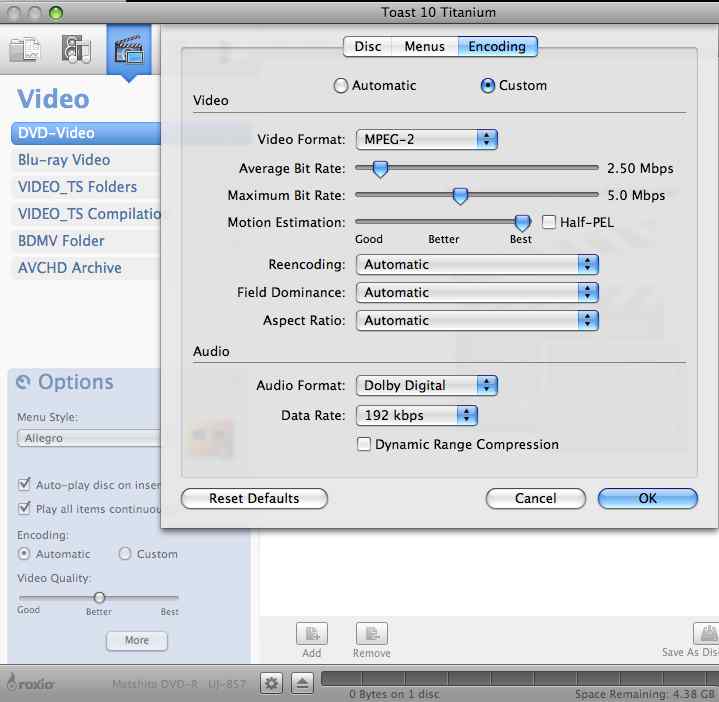This screenshot has width=719, height=702.
Task: Click the Add files icon
Action: [312, 634]
